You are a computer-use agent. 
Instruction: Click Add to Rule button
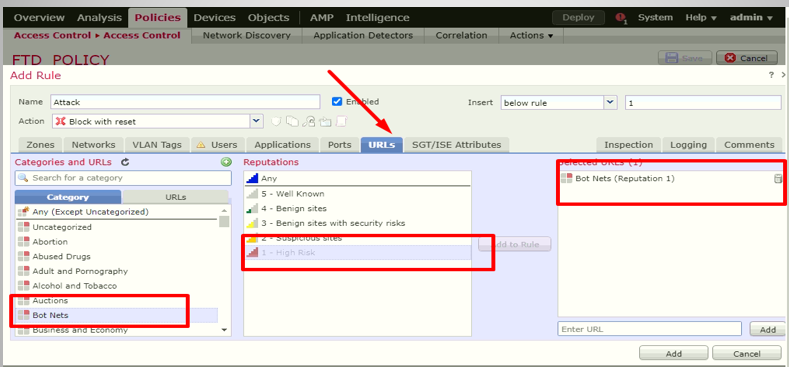click(514, 244)
